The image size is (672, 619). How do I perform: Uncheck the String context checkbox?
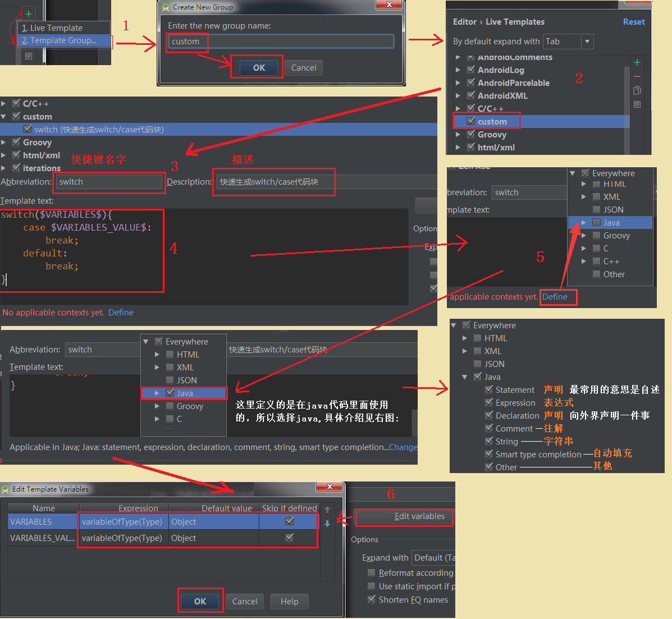[489, 441]
